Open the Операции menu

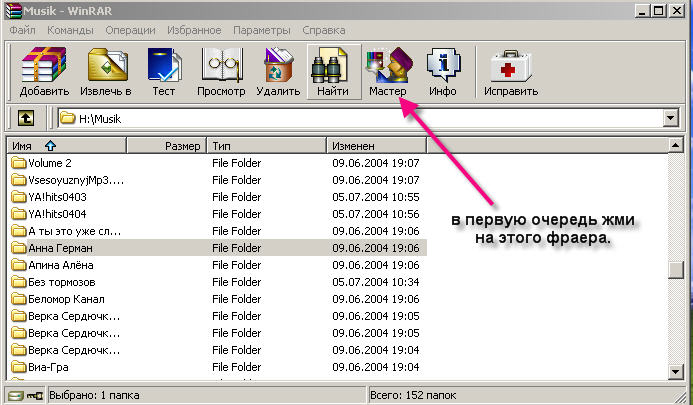(130, 30)
